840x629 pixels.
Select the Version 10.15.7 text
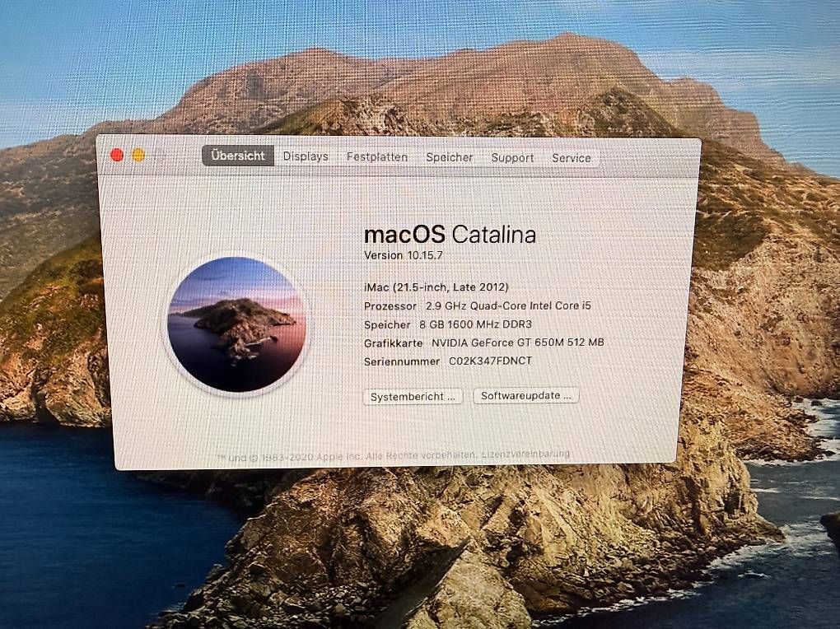coord(404,255)
